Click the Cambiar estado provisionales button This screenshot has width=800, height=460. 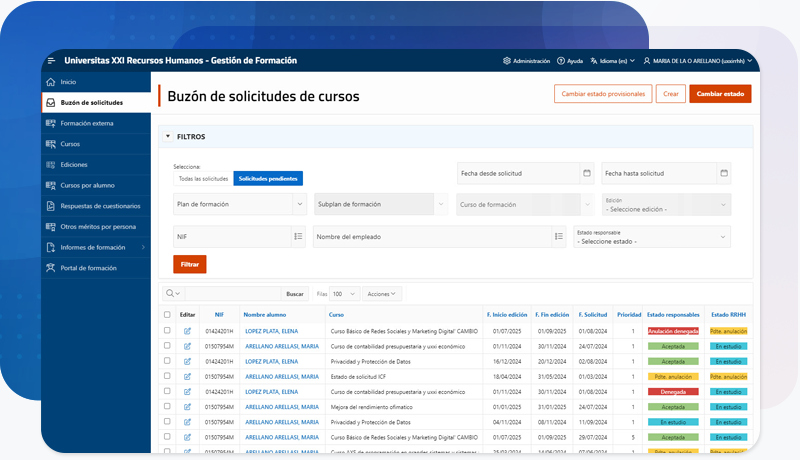[x=603, y=94]
